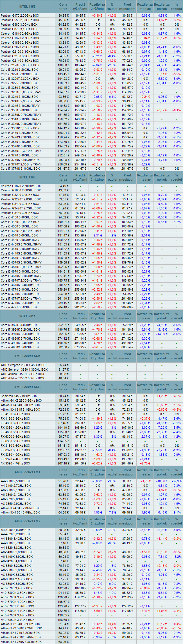Select Core i3 4130 3,40GHz BOX name
This screenshot has height=644, width=183.
click(19, 217)
